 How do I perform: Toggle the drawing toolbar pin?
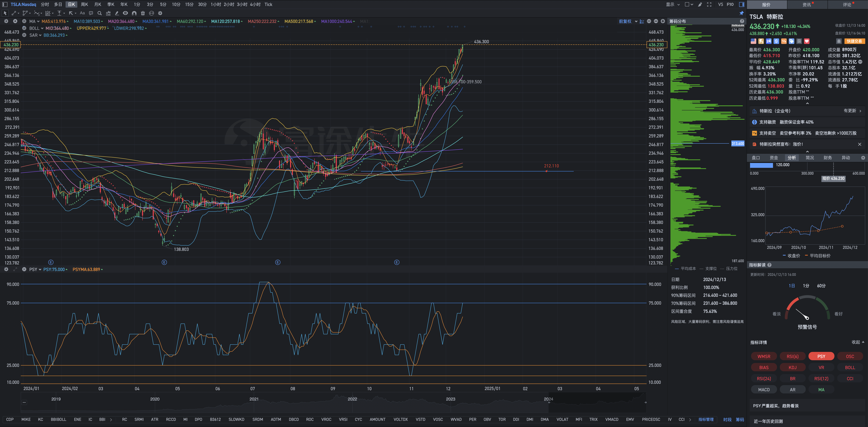pyautogui.click(x=742, y=13)
